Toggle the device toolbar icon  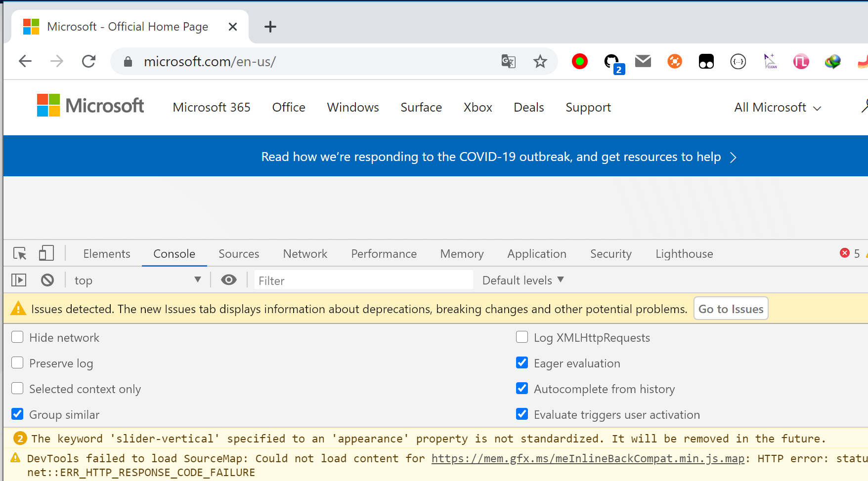click(46, 254)
